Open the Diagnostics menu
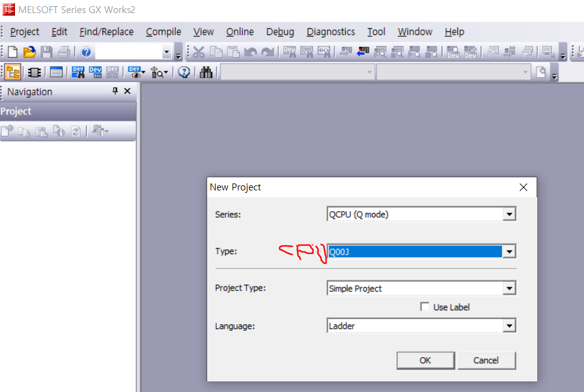The width and height of the screenshot is (584, 392). (331, 32)
